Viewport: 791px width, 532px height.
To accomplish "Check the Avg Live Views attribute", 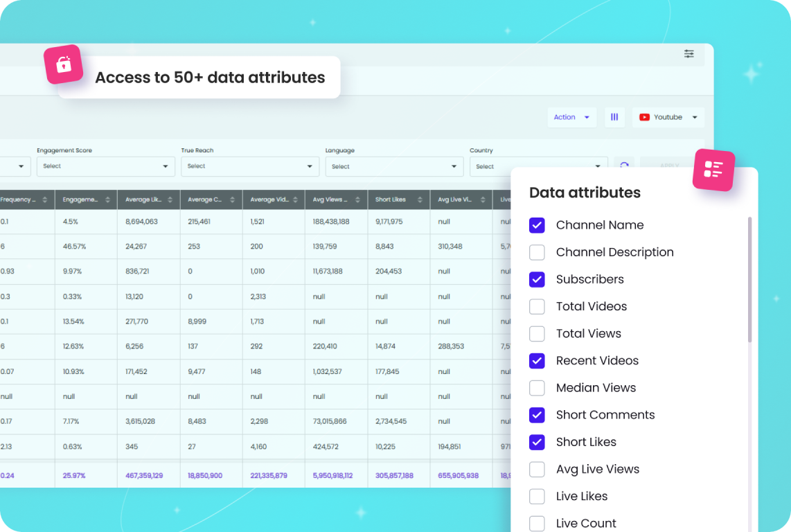I will point(537,470).
